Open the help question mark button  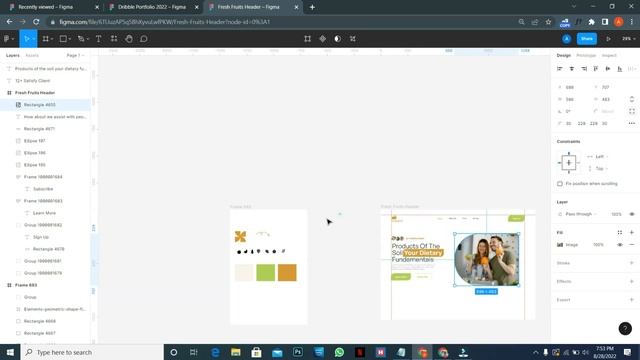pyautogui.click(x=625, y=329)
